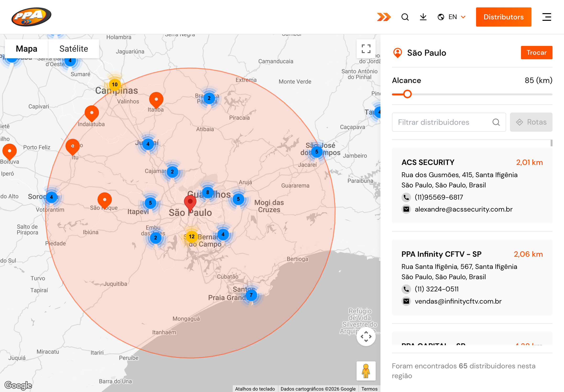The width and height of the screenshot is (564, 392).
Task: Click the cluster marker 5 near Arujá
Action: point(238,199)
